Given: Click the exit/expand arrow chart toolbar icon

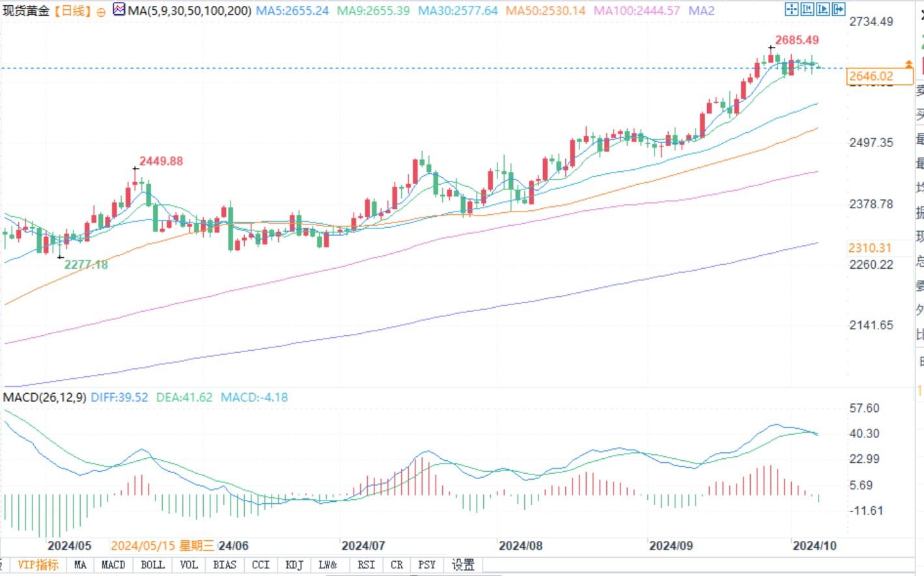Looking at the screenshot, I should pyautogui.click(x=838, y=9).
